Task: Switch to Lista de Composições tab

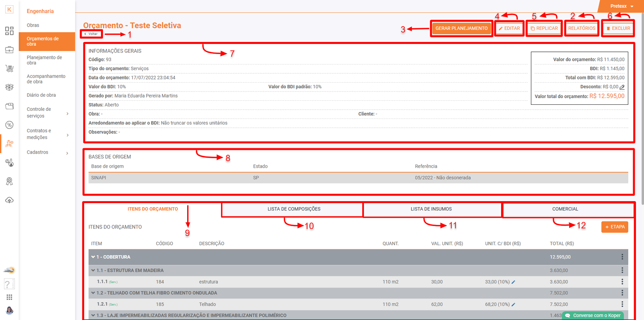Action: pyautogui.click(x=294, y=209)
